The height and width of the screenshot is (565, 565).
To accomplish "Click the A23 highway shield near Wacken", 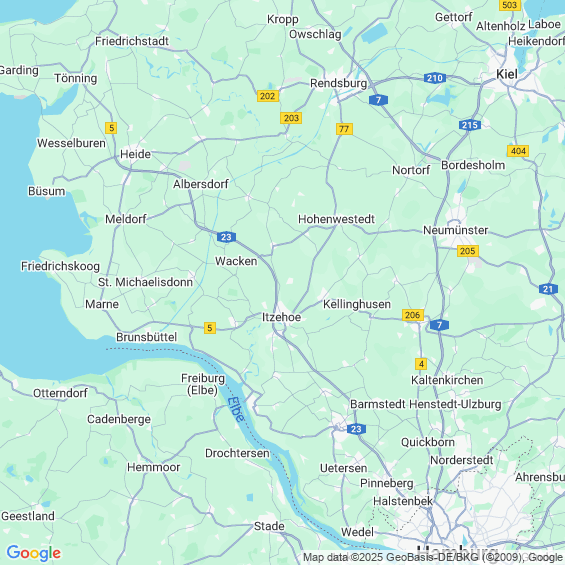I will click(x=226, y=237).
